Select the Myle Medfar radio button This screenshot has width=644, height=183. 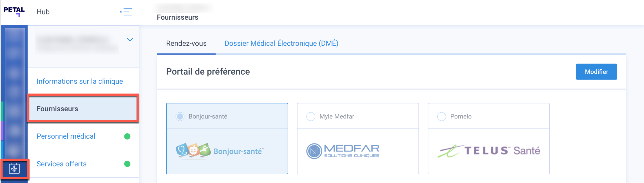[x=311, y=116]
